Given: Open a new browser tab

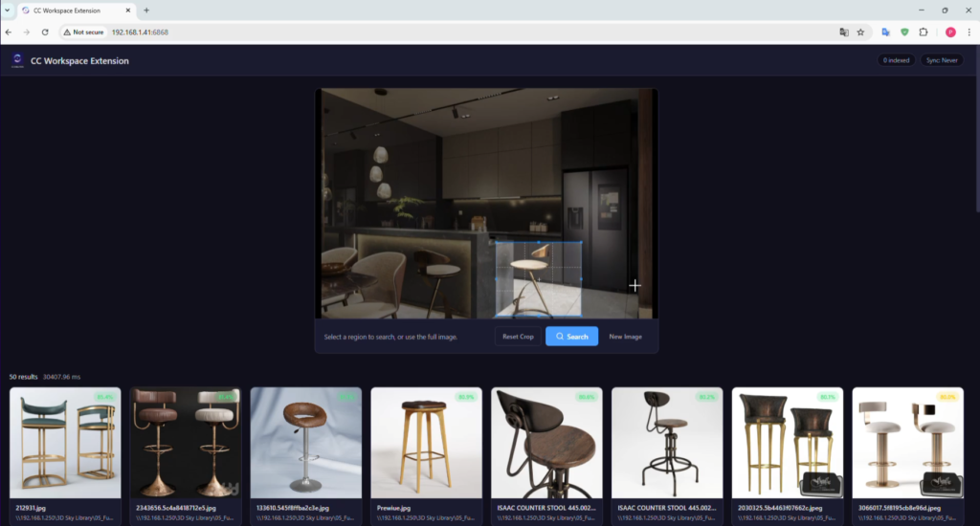Looking at the screenshot, I should pos(146,10).
